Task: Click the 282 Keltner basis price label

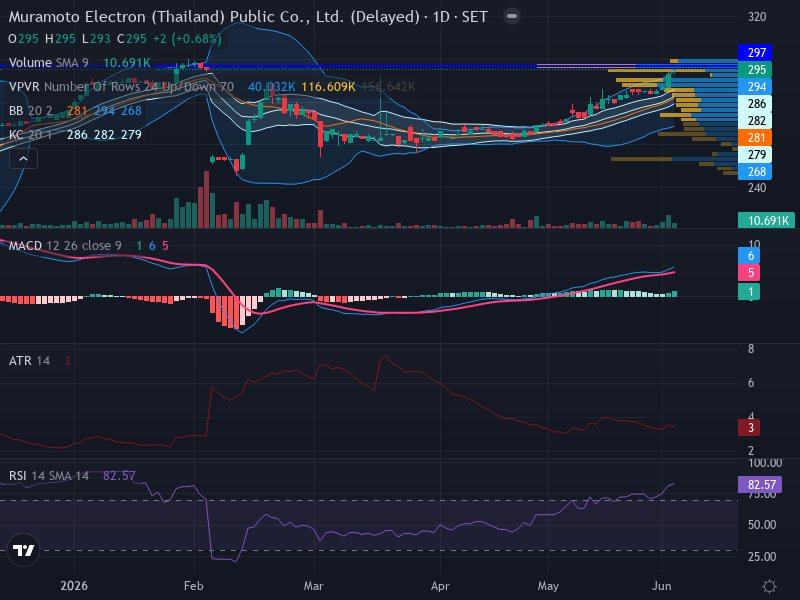Action: (755, 120)
